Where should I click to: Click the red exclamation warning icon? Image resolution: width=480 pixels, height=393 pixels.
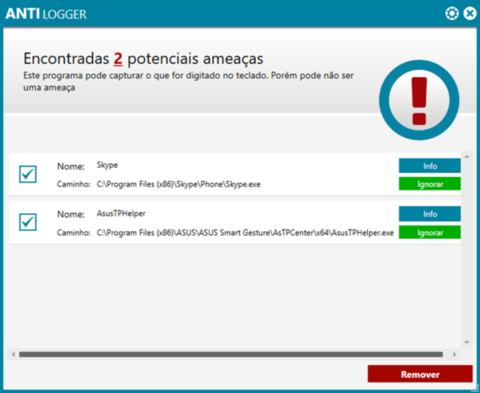coord(419,100)
